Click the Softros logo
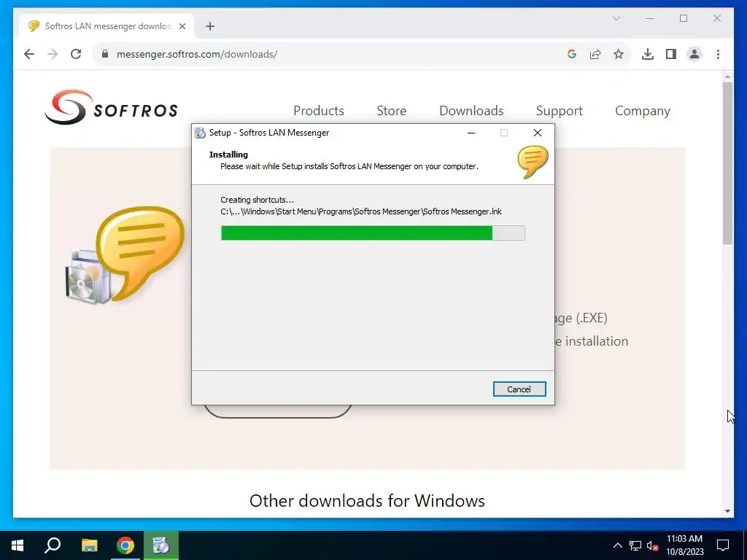 (x=111, y=107)
